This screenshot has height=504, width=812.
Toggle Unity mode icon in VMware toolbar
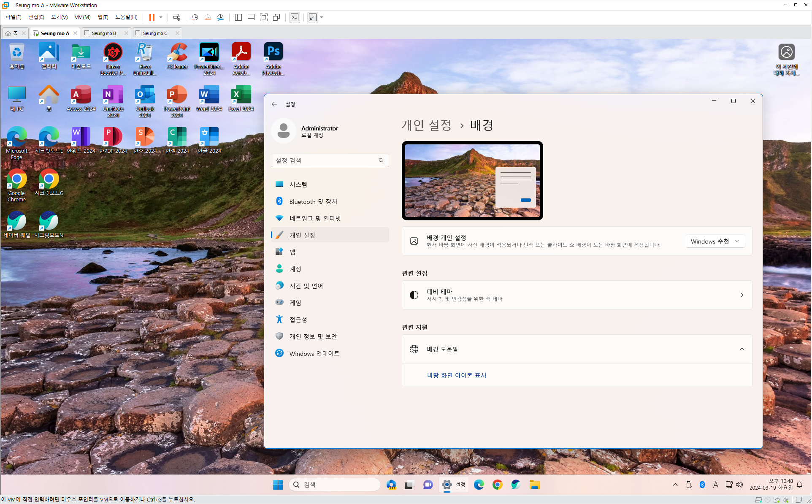[276, 17]
